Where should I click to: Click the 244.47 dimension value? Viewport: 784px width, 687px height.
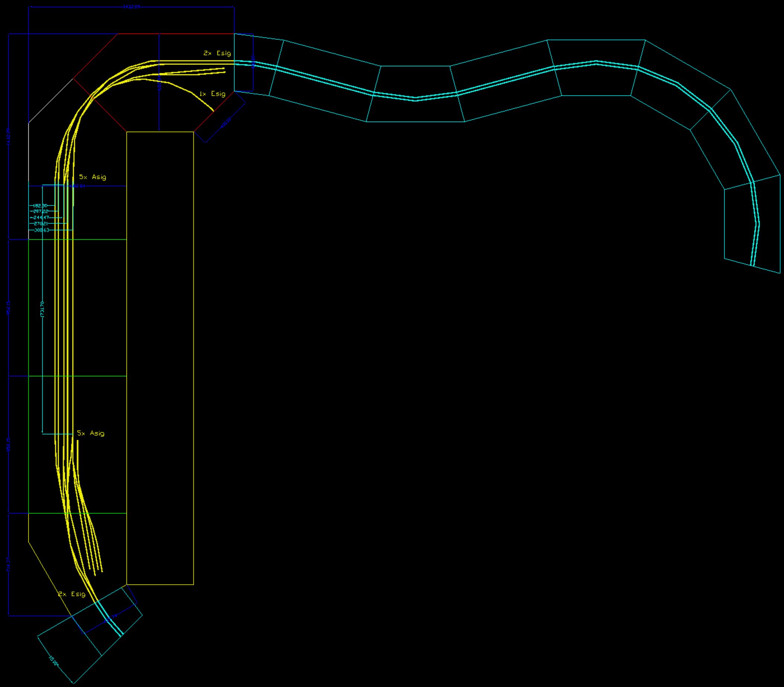tap(41, 218)
